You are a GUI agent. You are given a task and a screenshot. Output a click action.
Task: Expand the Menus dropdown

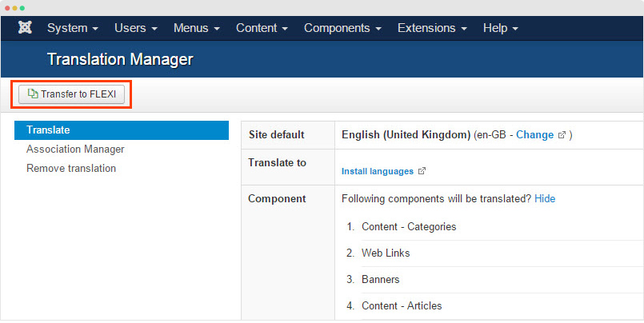pos(196,28)
